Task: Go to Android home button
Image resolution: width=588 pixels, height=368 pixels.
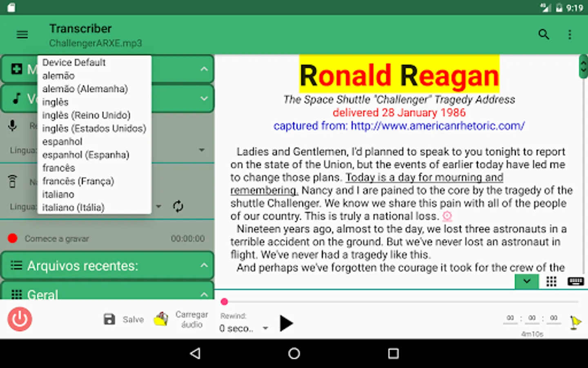Action: [x=294, y=353]
